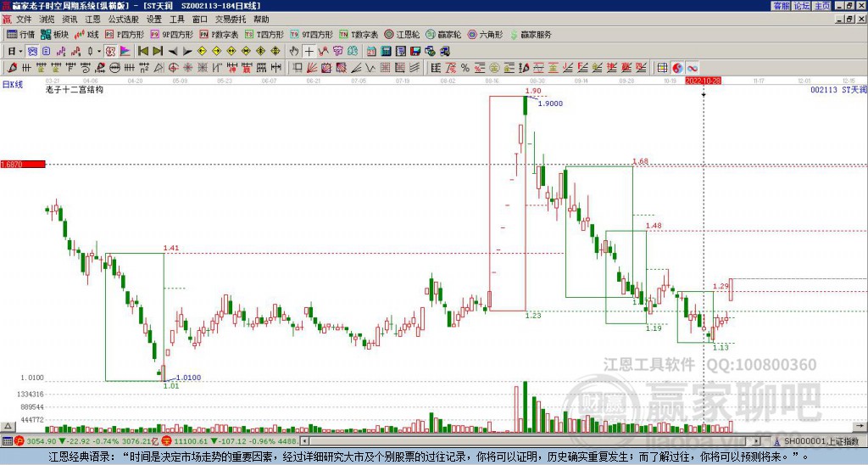Switch to the K线 chart view
Screen dimensions: 868x465
tap(86, 34)
